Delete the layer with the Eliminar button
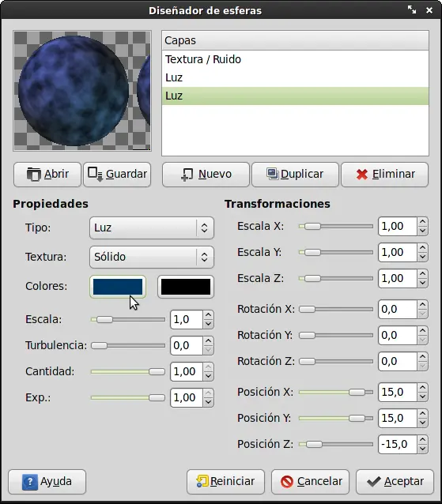The height and width of the screenshot is (504, 442). pos(385,175)
